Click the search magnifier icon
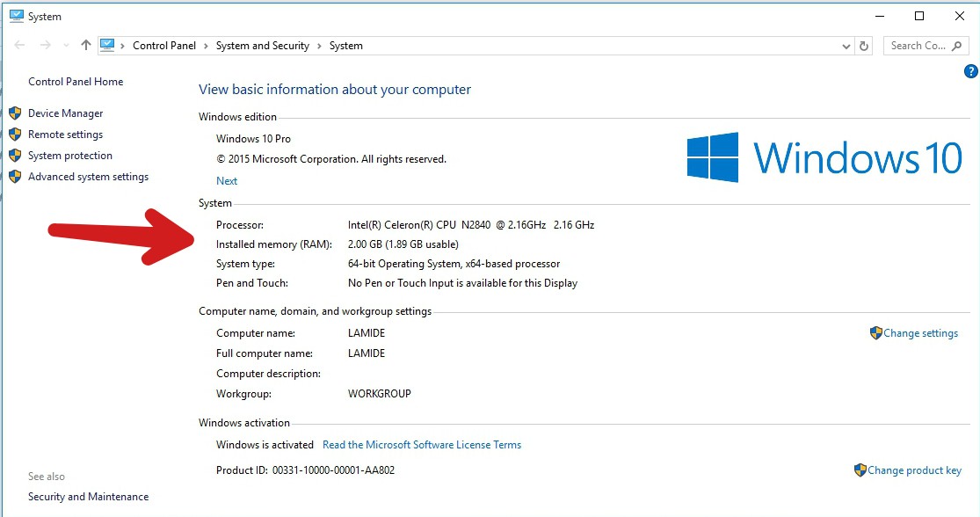The width and height of the screenshot is (980, 517). [x=957, y=46]
